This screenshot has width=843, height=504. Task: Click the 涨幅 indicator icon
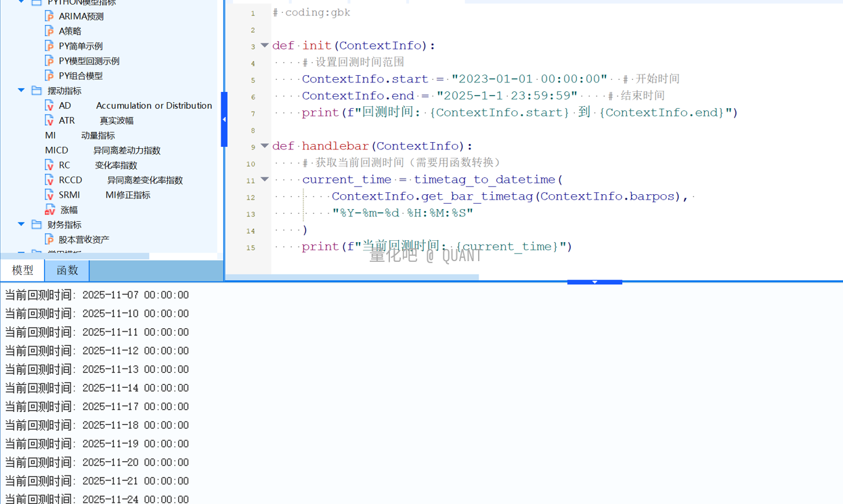49,210
